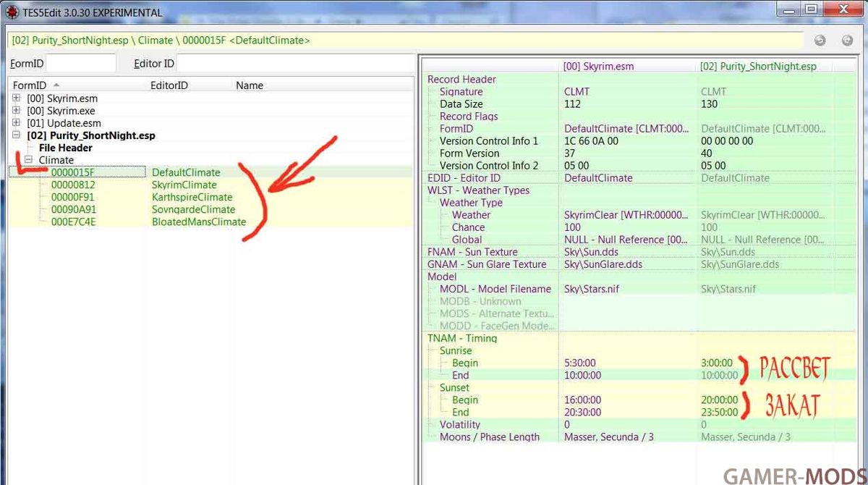
Task: Expand the [00] Skyrim.exe node
Action: (x=17, y=110)
